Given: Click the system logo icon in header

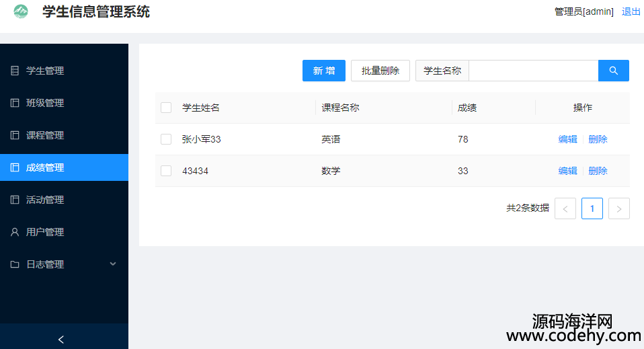Looking at the screenshot, I should pyautogui.click(x=22, y=11).
